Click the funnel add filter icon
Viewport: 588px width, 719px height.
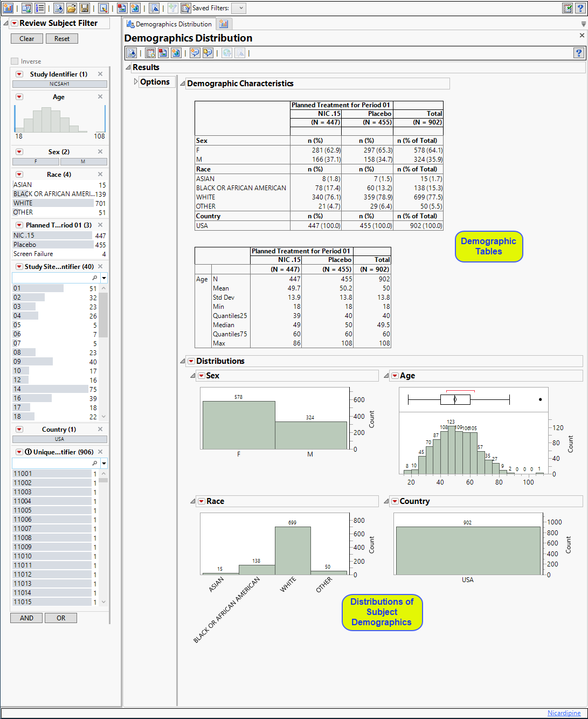[x=172, y=8]
